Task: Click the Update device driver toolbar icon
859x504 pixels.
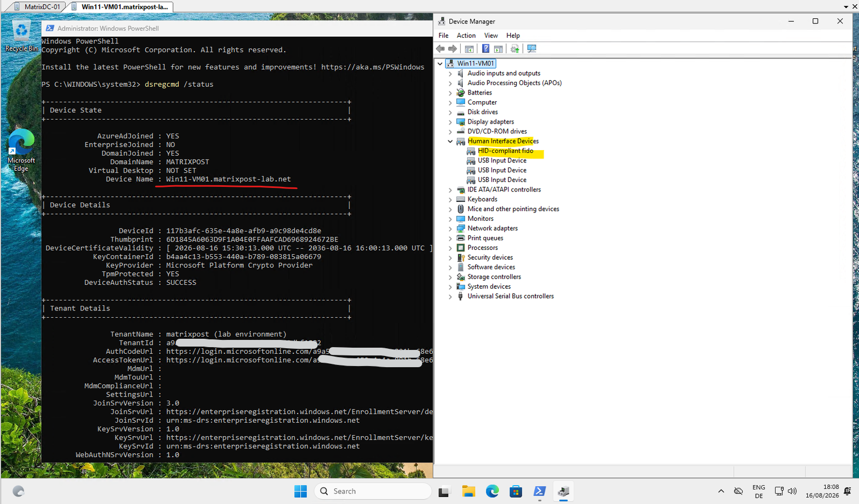Action: pyautogui.click(x=515, y=49)
